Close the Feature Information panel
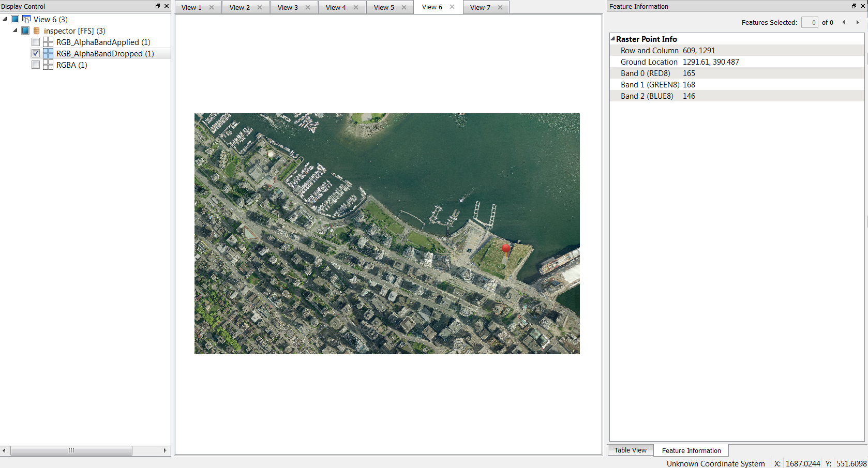868x468 pixels. (x=863, y=6)
